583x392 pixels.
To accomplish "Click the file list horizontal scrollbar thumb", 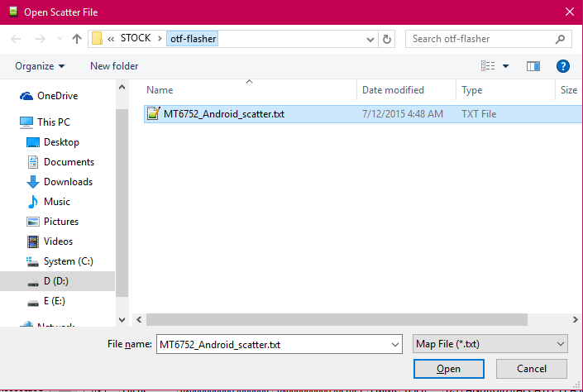I will pos(337,320).
